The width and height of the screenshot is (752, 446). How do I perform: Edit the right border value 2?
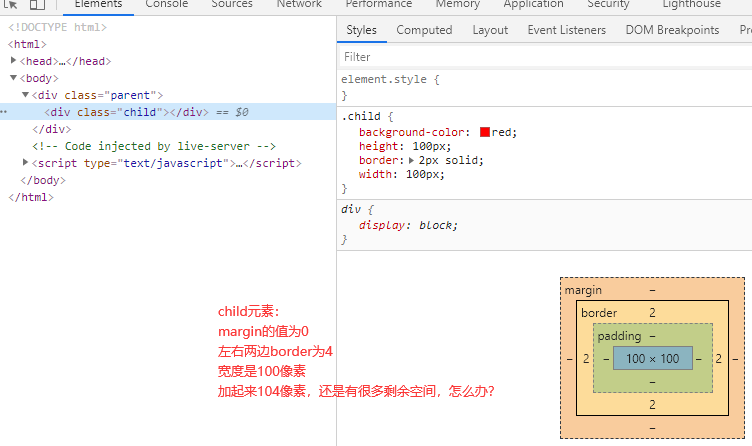tap(718, 359)
